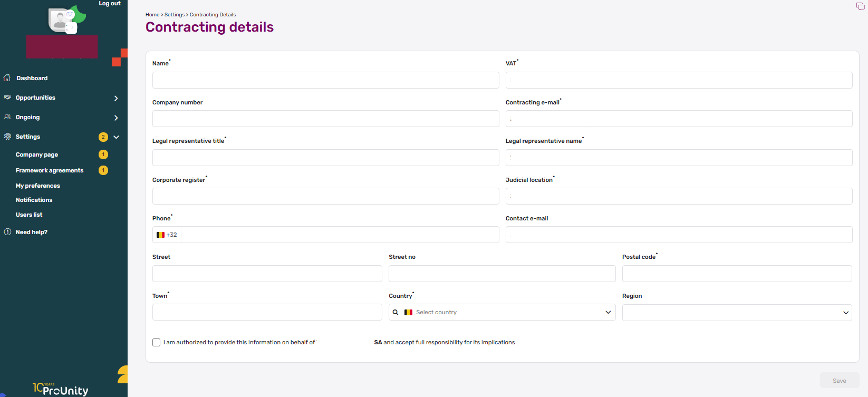The width and height of the screenshot is (868, 397).
Task: Go to Settings breadcrumb
Action: coord(175,15)
